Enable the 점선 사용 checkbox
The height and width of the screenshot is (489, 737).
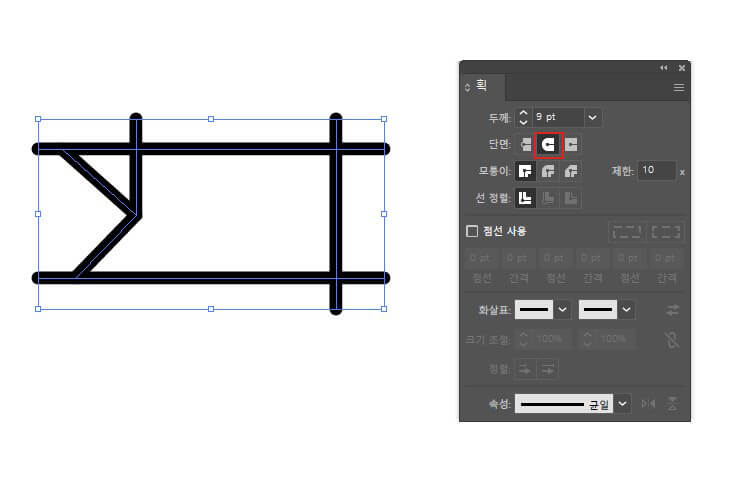[472, 231]
